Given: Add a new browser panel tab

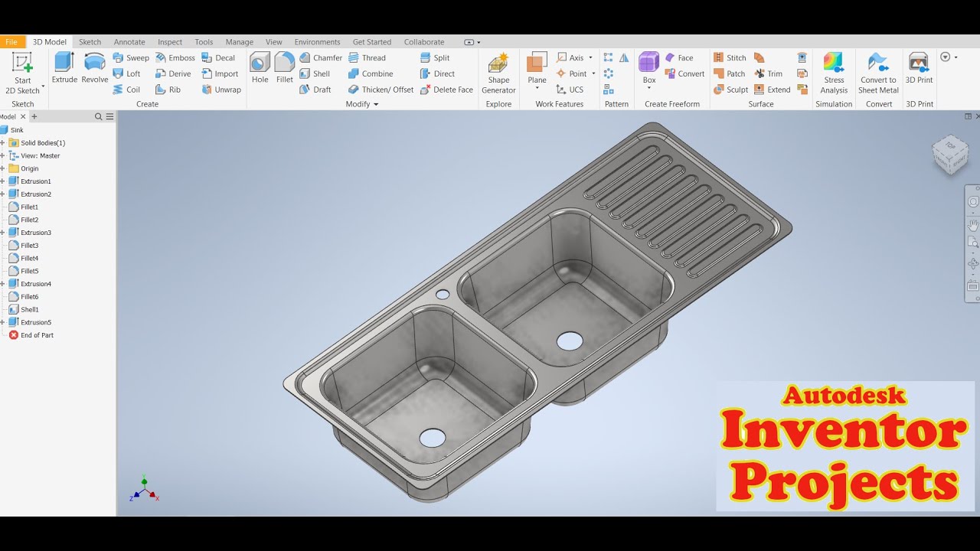Looking at the screenshot, I should coord(34,117).
